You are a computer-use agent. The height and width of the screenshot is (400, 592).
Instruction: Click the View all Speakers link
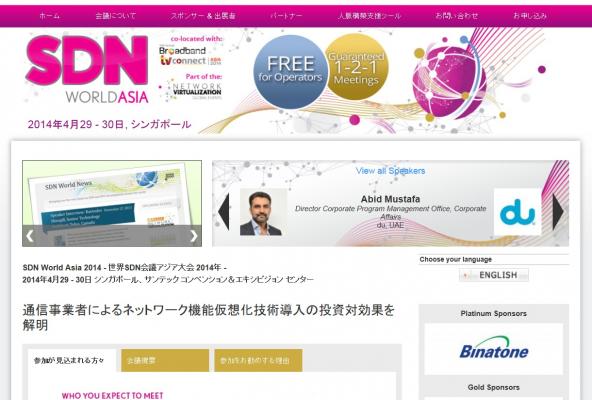tap(390, 171)
